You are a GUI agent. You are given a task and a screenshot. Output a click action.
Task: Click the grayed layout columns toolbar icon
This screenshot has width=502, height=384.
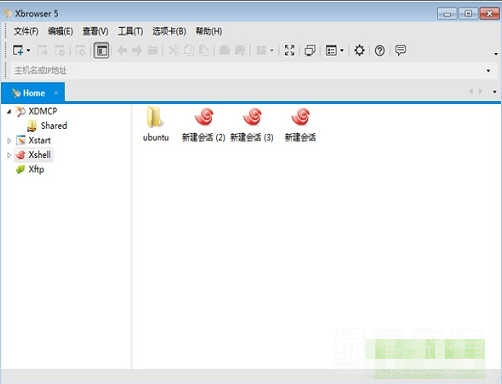[261, 51]
